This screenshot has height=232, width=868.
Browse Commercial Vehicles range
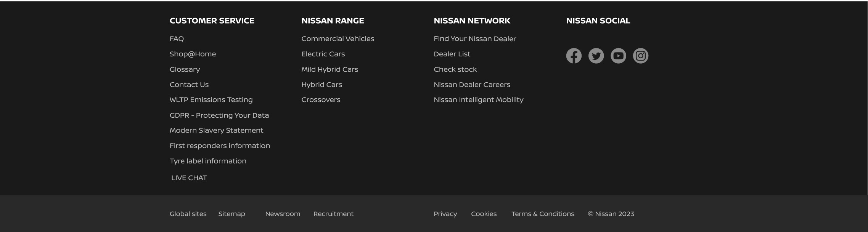click(x=338, y=39)
